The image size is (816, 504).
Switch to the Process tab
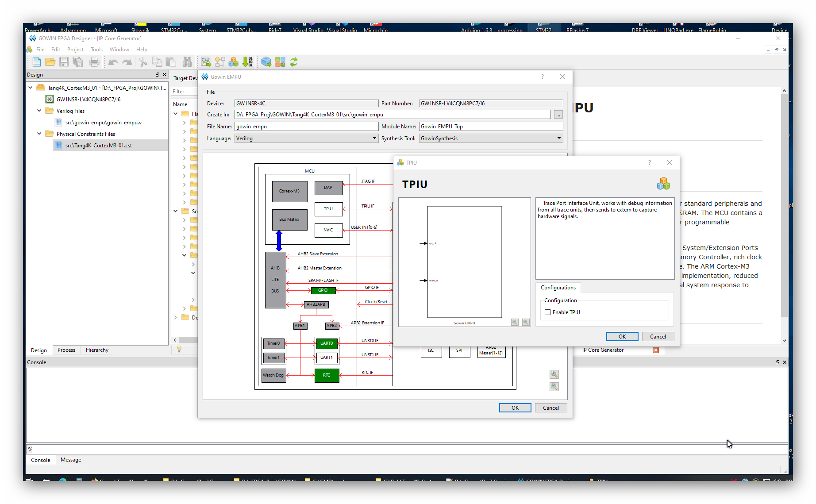click(x=66, y=350)
